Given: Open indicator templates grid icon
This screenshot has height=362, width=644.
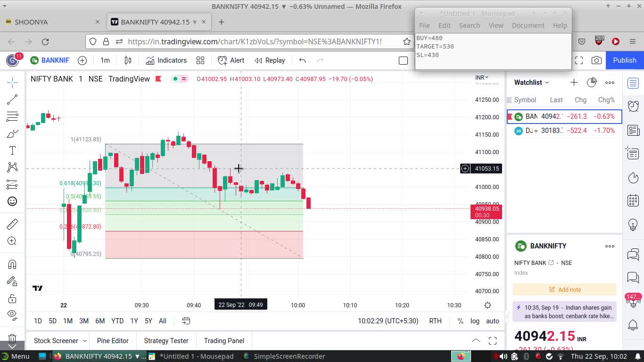Looking at the screenshot, I should coord(200,60).
